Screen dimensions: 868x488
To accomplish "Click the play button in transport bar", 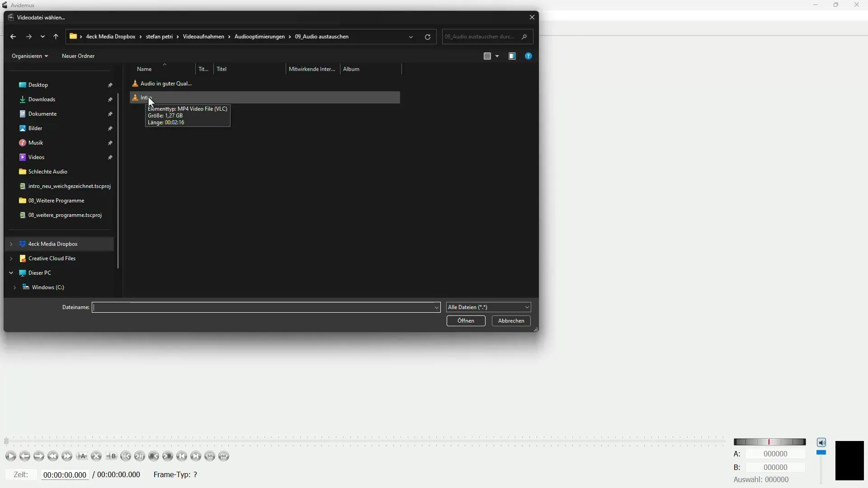I will pyautogui.click(x=11, y=456).
